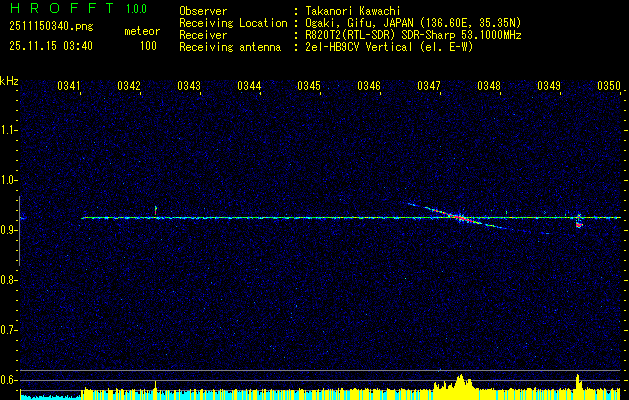
Task: Click the 0342 time axis marker
Action: [x=129, y=86]
